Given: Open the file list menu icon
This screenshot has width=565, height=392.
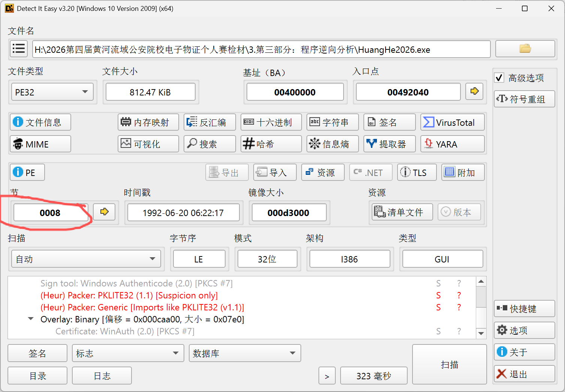Looking at the screenshot, I should pos(18,49).
